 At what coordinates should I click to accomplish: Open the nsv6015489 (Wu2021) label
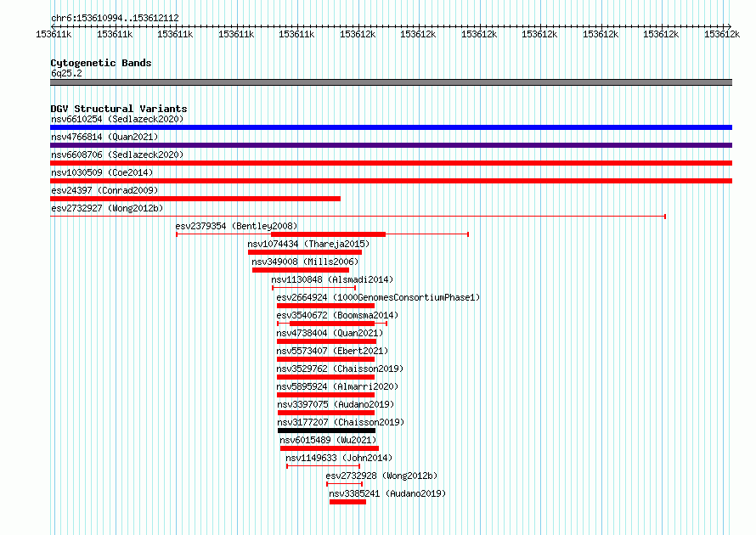328,440
